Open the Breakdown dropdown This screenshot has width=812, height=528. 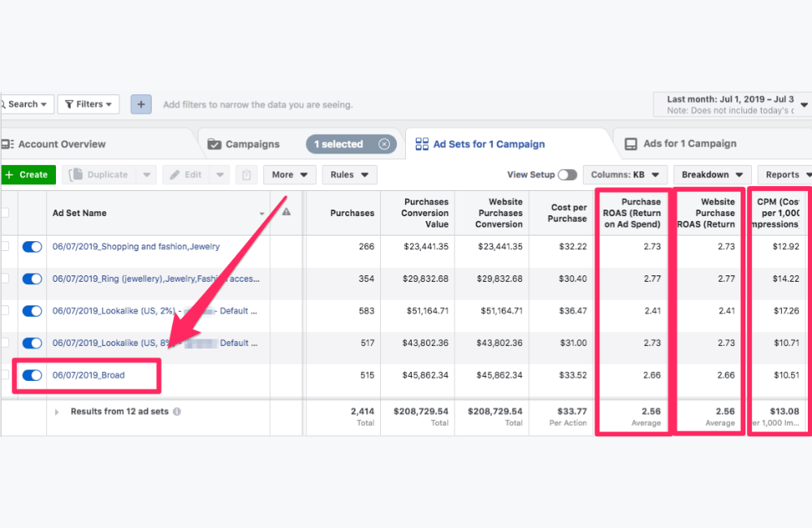click(x=712, y=175)
